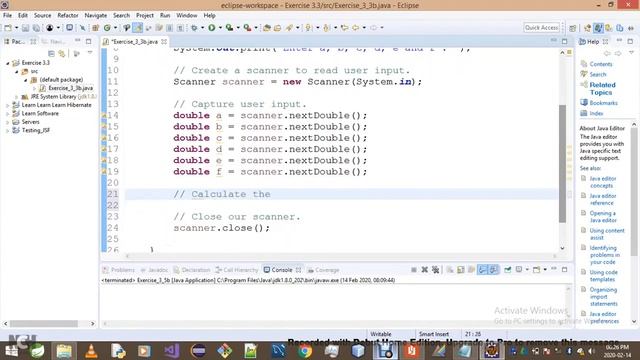
Task: Expand the Testing_JSF project node
Action: tap(8, 131)
